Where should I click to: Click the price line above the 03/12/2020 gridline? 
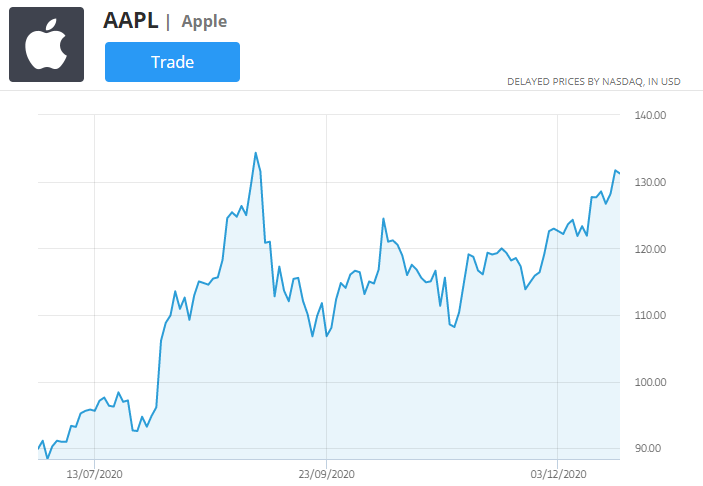[559, 231]
